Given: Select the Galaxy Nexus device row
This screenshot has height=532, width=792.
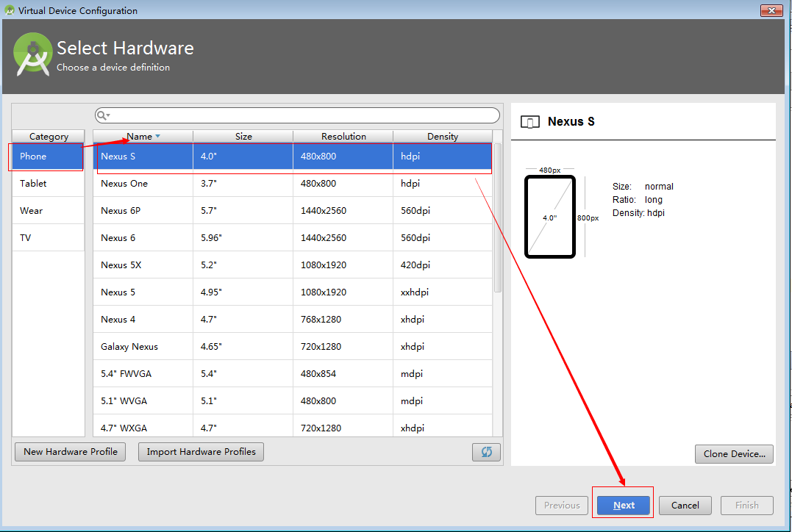Looking at the screenshot, I should [x=293, y=347].
